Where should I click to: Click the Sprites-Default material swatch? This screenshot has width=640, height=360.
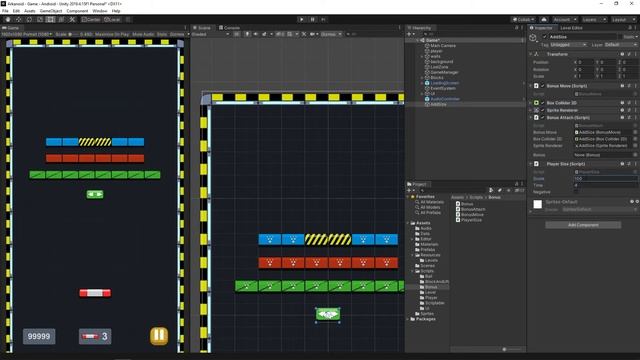pyautogui.click(x=538, y=204)
